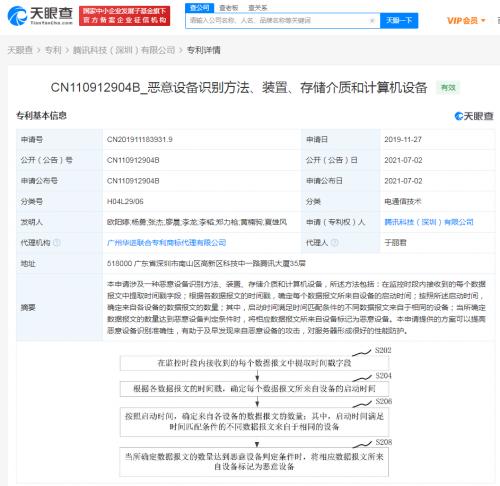
Task: Go to 天眼查 home via the breadcrumb
Action: click(20, 50)
